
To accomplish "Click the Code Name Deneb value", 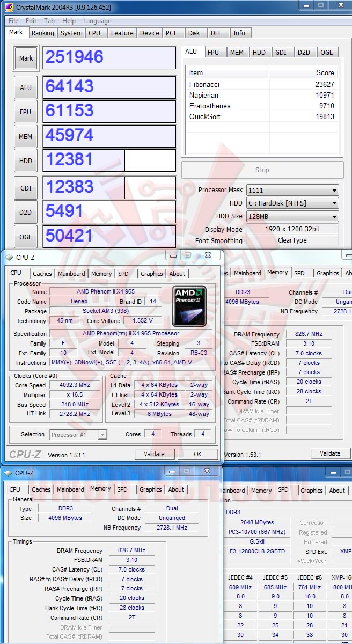I will point(79,302).
